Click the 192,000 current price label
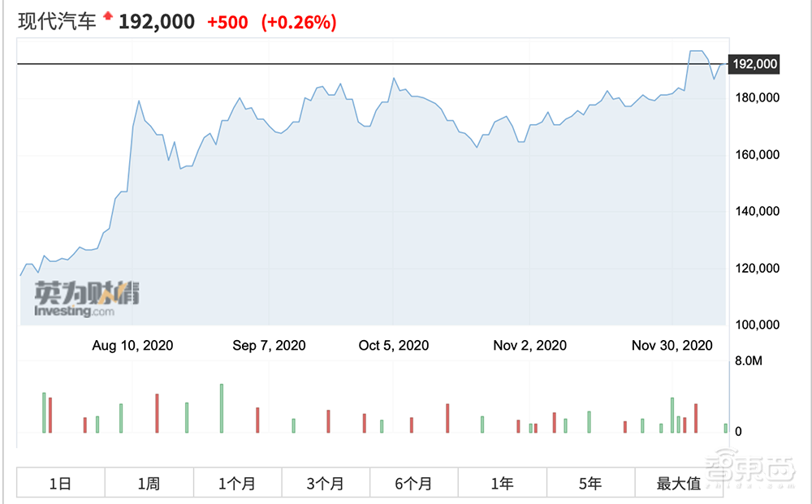The width and height of the screenshot is (812, 504). point(754,64)
